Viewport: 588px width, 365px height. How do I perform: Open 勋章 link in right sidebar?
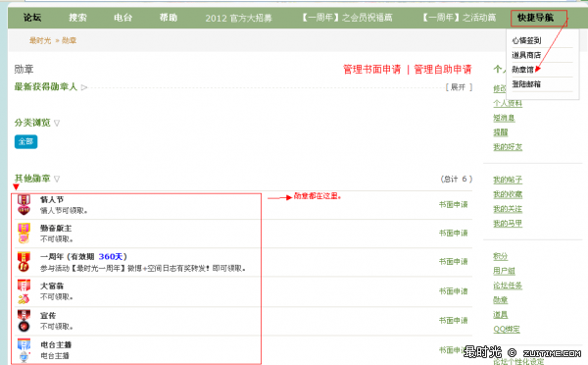tap(500, 300)
